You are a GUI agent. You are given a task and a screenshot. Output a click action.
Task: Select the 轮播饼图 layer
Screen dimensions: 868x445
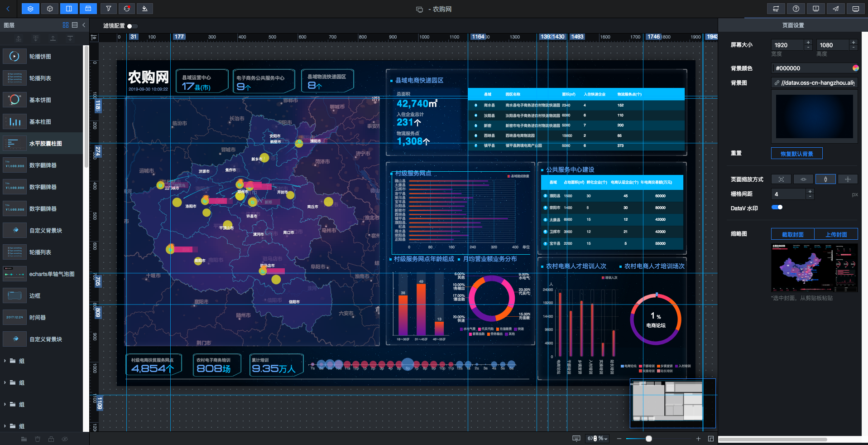42,57
